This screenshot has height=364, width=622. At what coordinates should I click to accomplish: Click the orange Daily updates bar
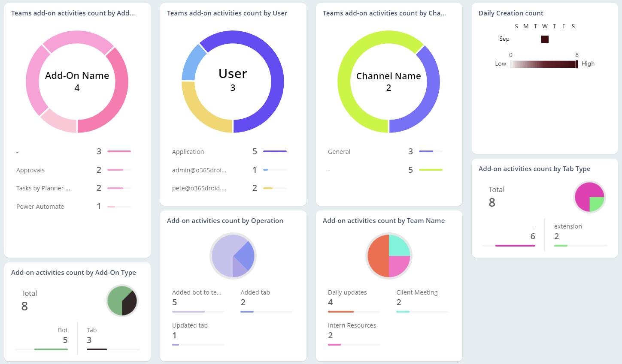(x=340, y=312)
